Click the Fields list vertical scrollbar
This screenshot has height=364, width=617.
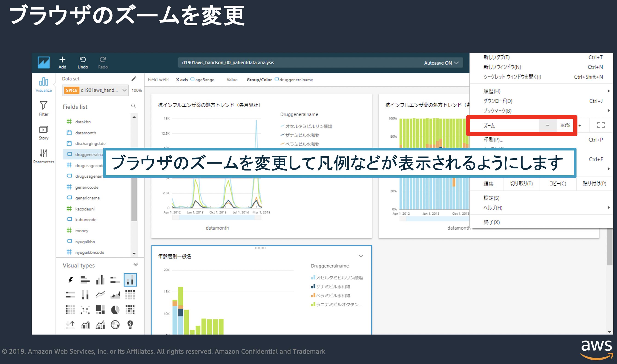coord(134,185)
